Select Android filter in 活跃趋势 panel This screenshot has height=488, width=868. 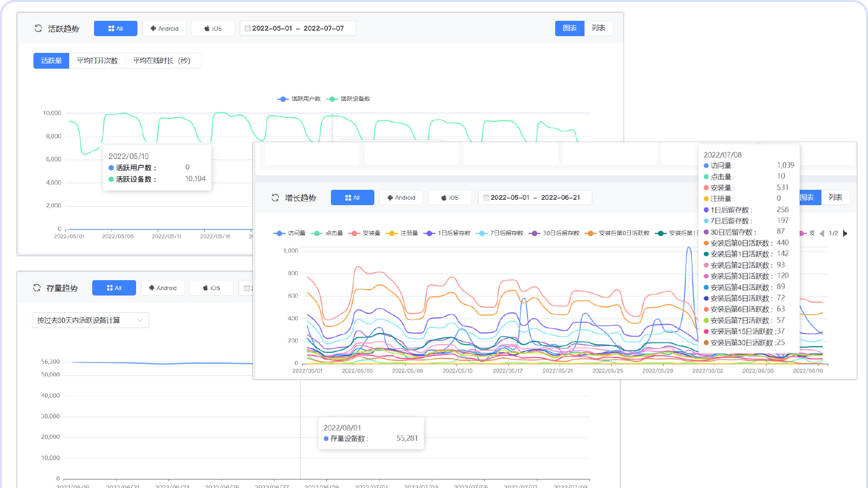[165, 28]
